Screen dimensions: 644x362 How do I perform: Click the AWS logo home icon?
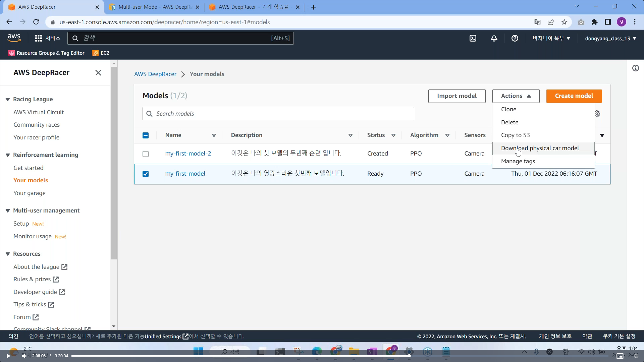coord(14,38)
